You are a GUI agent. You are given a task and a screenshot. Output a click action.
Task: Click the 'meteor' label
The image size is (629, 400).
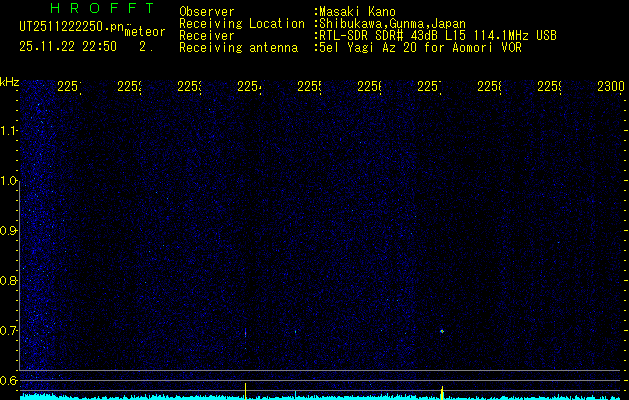145,32
